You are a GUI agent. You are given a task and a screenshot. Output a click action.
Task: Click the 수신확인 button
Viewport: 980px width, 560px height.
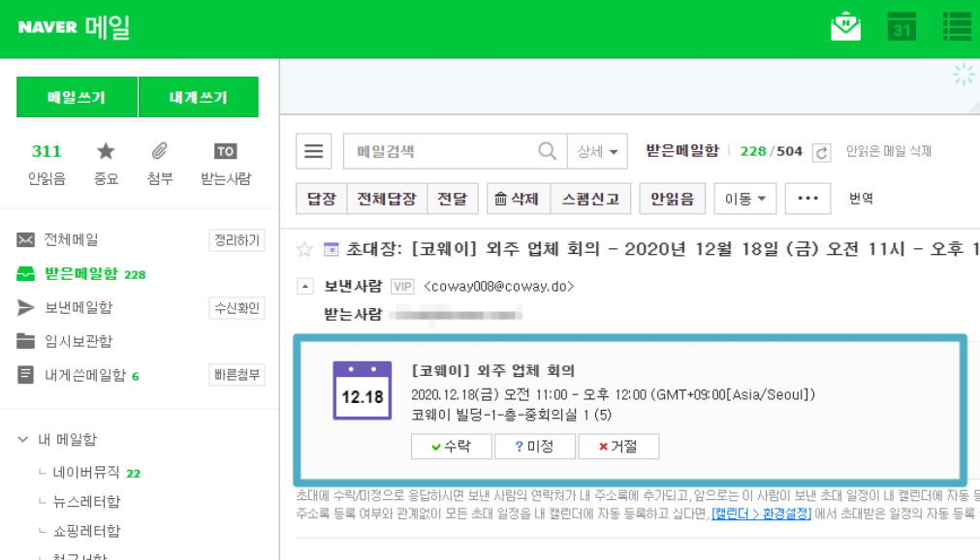pos(237,307)
